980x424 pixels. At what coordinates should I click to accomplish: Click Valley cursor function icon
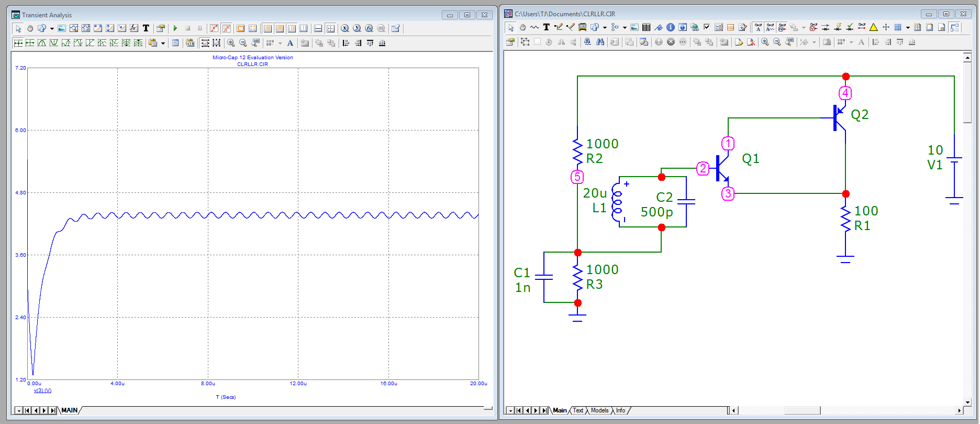[54, 43]
